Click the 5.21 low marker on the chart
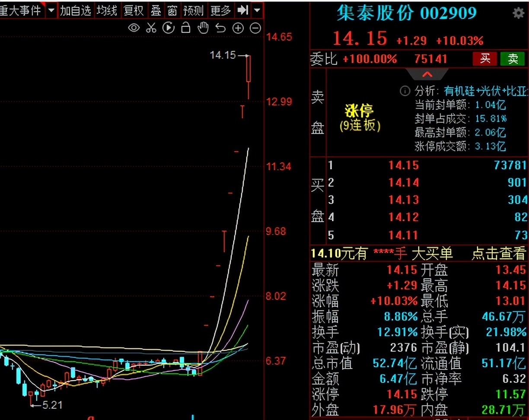This screenshot has width=529, height=420. [52, 405]
